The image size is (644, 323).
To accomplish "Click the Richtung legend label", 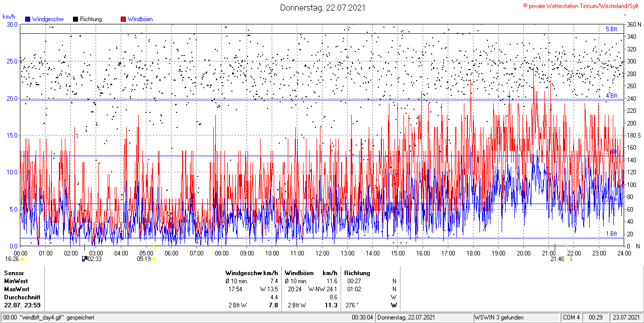I will [91, 19].
